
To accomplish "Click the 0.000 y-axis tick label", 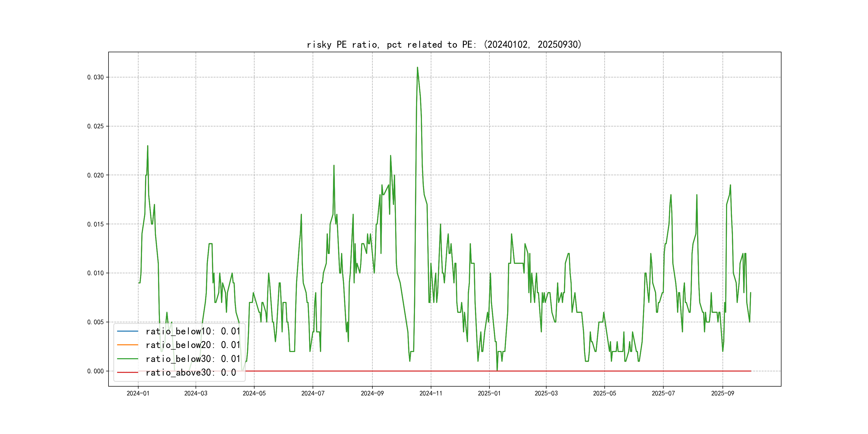I will click(x=95, y=371).
